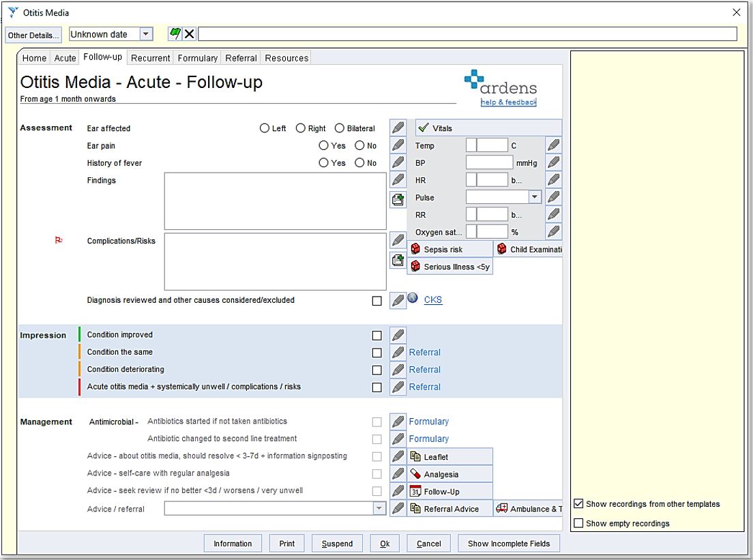The width and height of the screenshot is (753, 560).
Task: Click pencil icon for History of fever
Action: point(398,162)
